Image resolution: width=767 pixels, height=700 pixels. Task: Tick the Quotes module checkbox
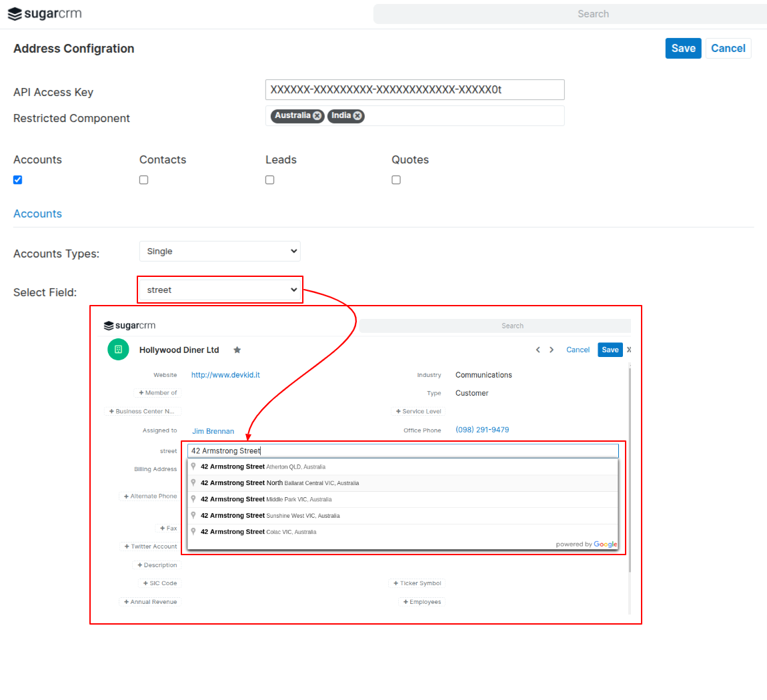click(x=396, y=180)
